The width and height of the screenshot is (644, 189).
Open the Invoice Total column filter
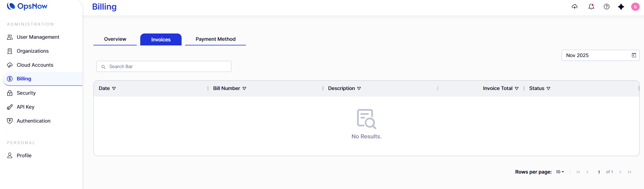[517, 89]
